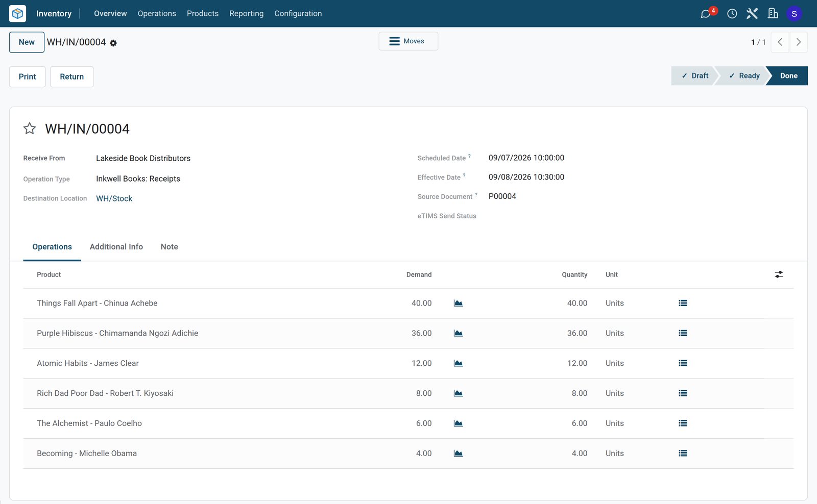Open the actions gear next to WH/IN/00004
The width and height of the screenshot is (817, 504).
coord(113,43)
